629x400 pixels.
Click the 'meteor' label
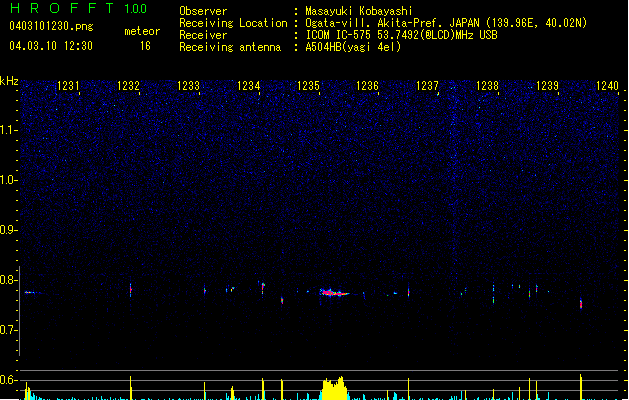[142, 31]
